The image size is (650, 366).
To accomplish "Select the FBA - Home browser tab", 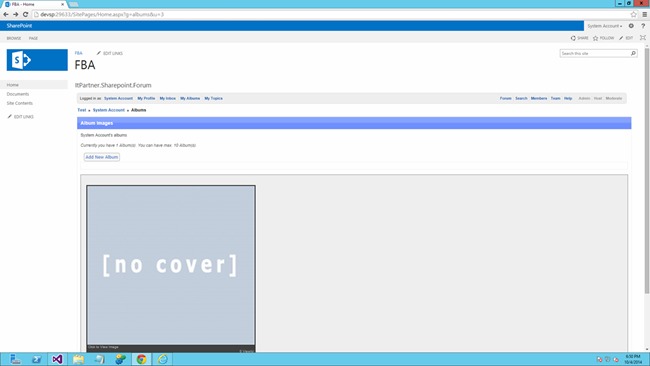I will click(x=33, y=4).
